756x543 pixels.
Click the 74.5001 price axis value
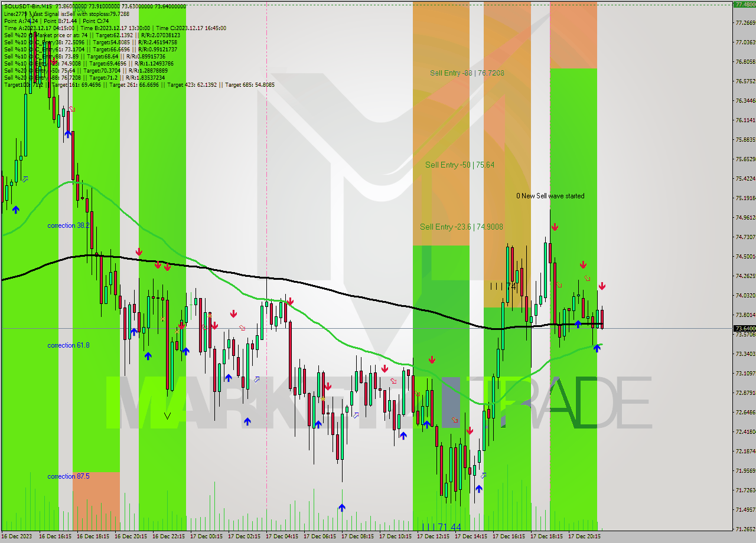[x=745, y=256]
